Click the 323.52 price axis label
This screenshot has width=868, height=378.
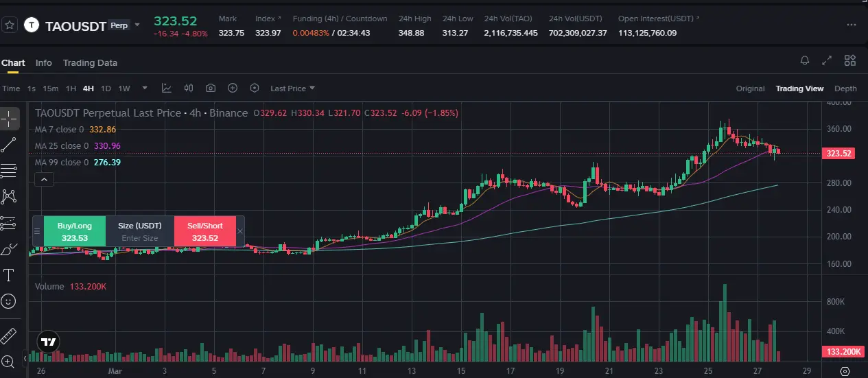(839, 154)
